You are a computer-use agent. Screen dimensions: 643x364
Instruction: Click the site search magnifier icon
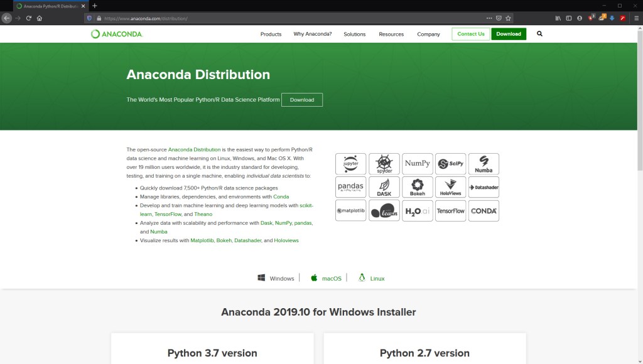(539, 34)
